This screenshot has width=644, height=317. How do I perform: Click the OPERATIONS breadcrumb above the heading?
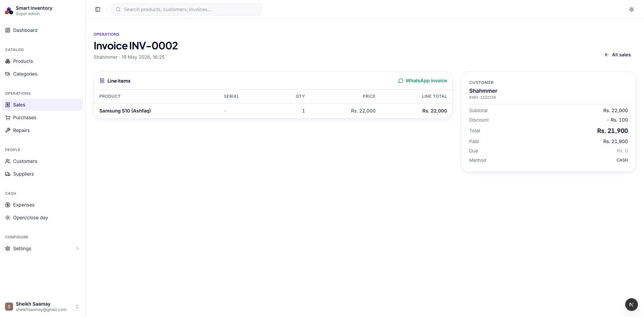[106, 34]
